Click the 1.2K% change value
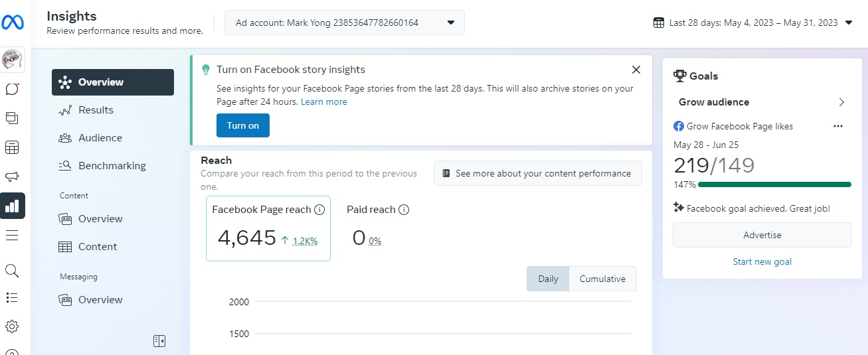 [x=305, y=241]
